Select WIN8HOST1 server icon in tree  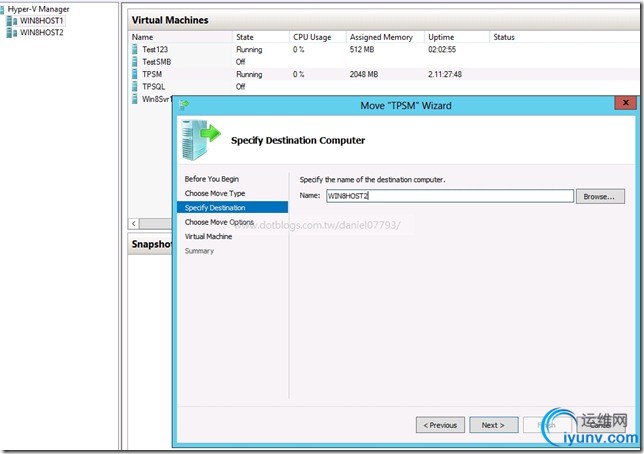pyautogui.click(x=12, y=21)
